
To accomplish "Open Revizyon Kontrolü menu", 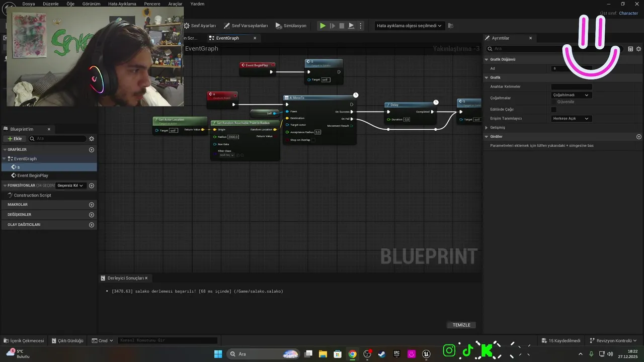I will 613,340.
